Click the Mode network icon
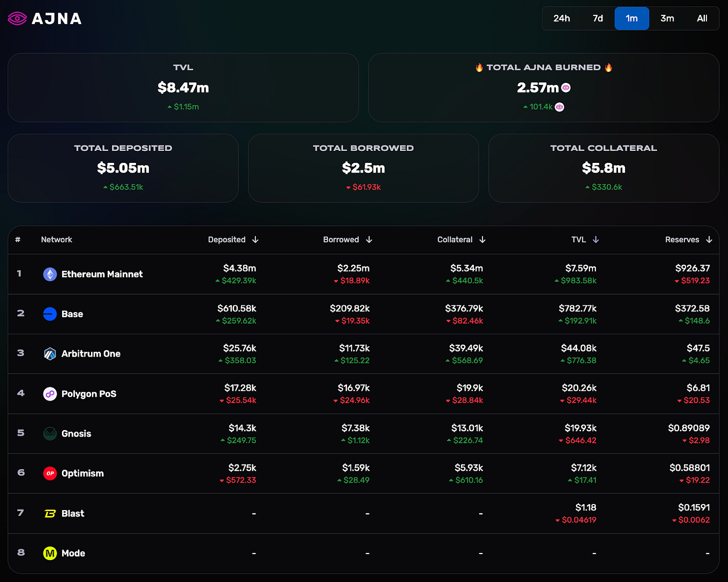Viewport: 728px width, 582px height. point(50,553)
